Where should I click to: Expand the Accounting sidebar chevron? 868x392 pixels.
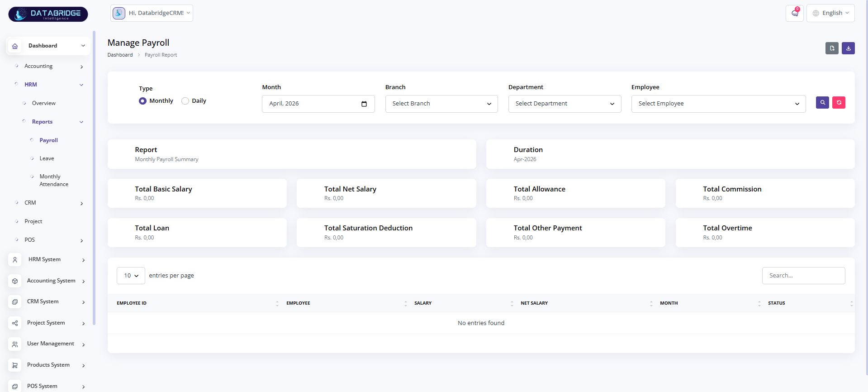point(82,67)
